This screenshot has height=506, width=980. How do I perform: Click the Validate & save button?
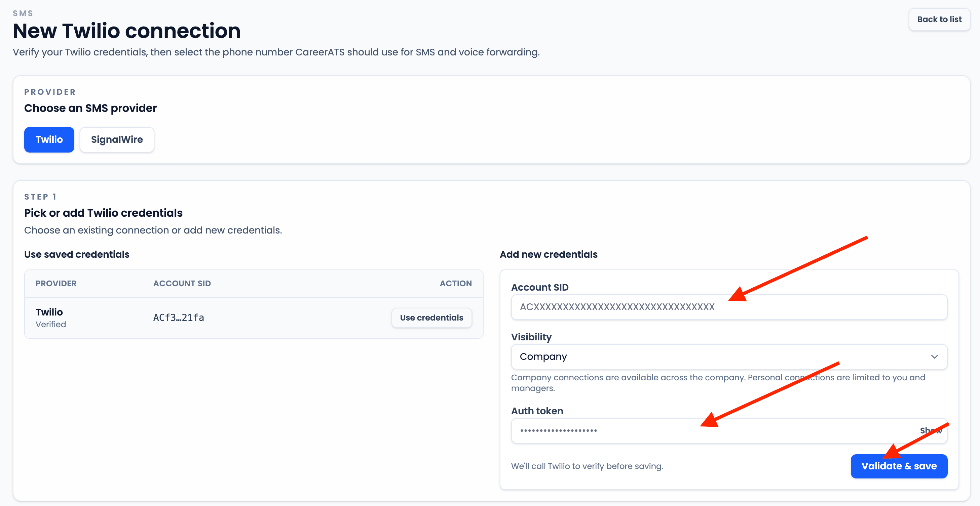pos(899,466)
